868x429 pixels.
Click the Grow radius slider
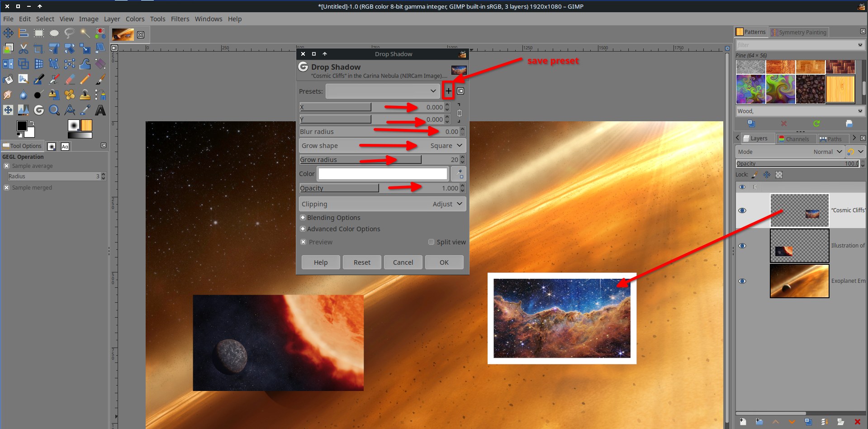click(379, 160)
